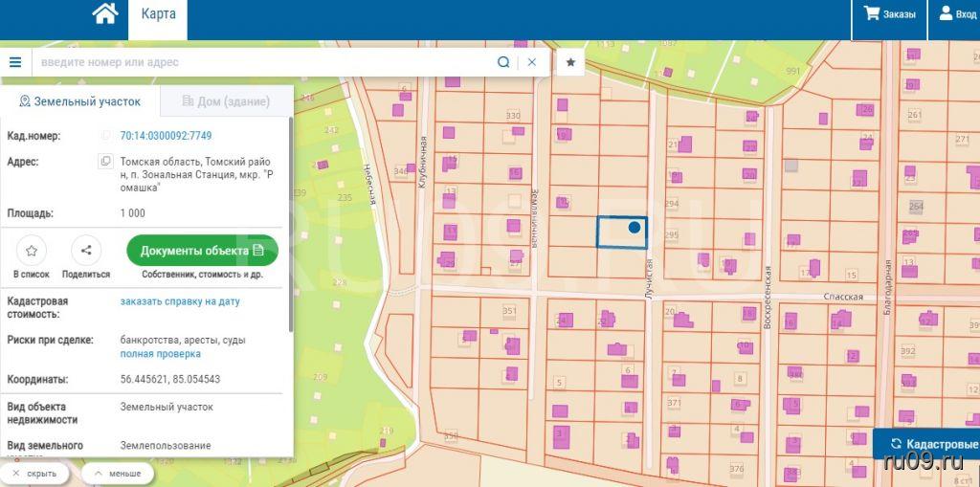Screen dimensions: 980x487
Task: Open cadastral number 70:14:0300092:7749 link
Action: [166, 136]
